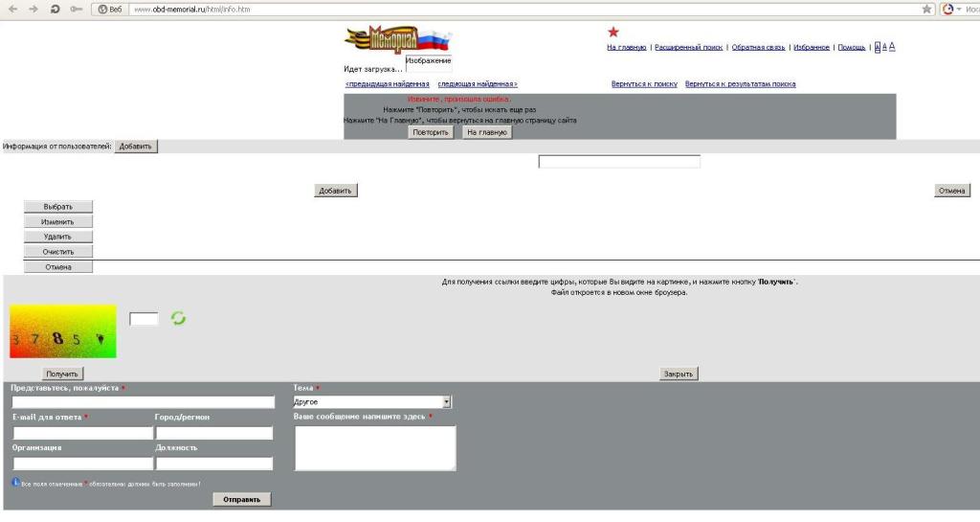This screenshot has width=980, height=522.
Task: Go to следующая найденная link
Action: tap(478, 83)
